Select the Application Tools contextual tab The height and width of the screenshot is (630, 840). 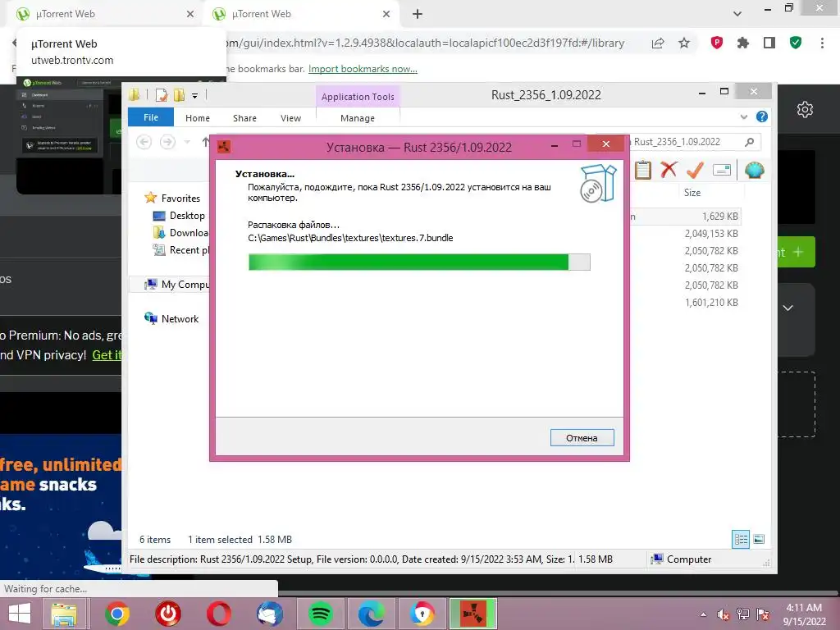tap(358, 97)
